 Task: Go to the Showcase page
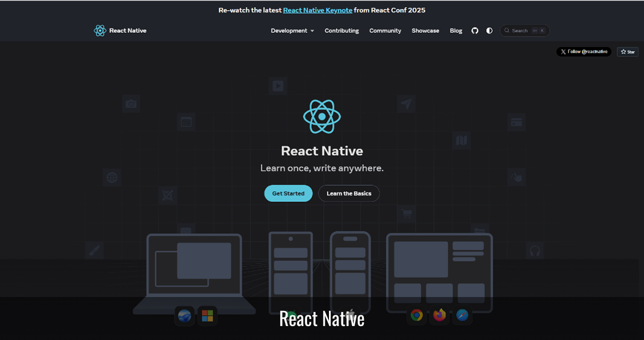tap(425, 31)
